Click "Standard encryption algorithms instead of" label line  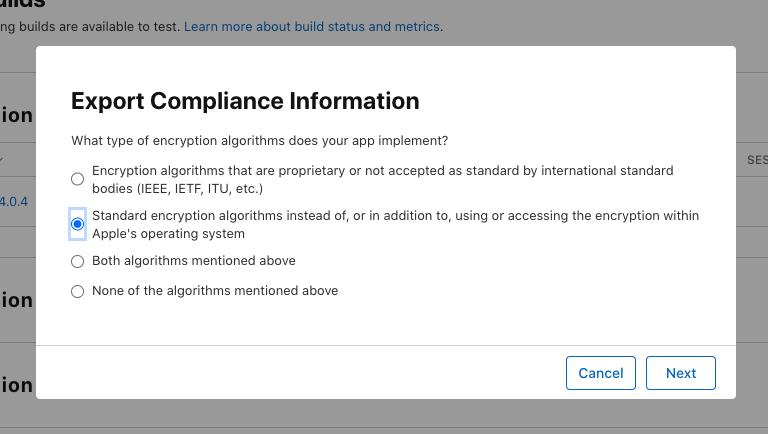(395, 216)
